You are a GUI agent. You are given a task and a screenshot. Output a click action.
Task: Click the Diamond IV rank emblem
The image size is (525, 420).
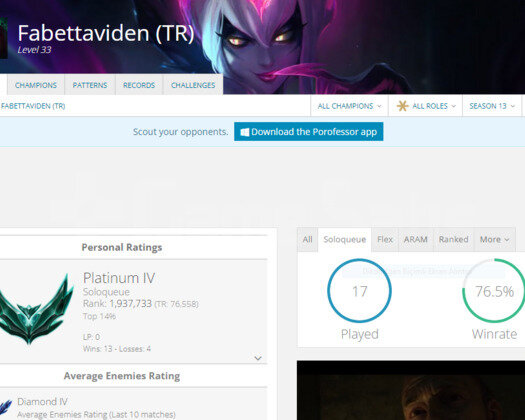(x=6, y=407)
